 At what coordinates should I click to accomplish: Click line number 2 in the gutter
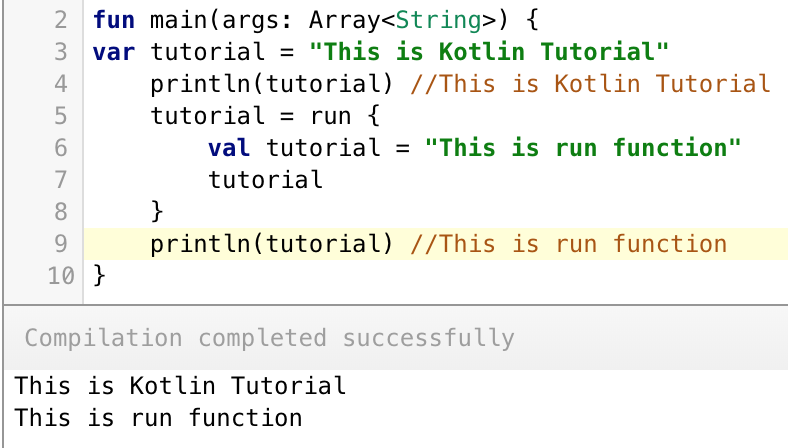(61, 20)
